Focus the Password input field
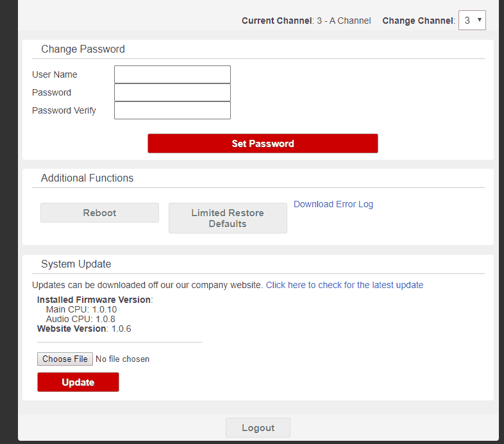Viewport: 504px width, 444px height. click(172, 92)
